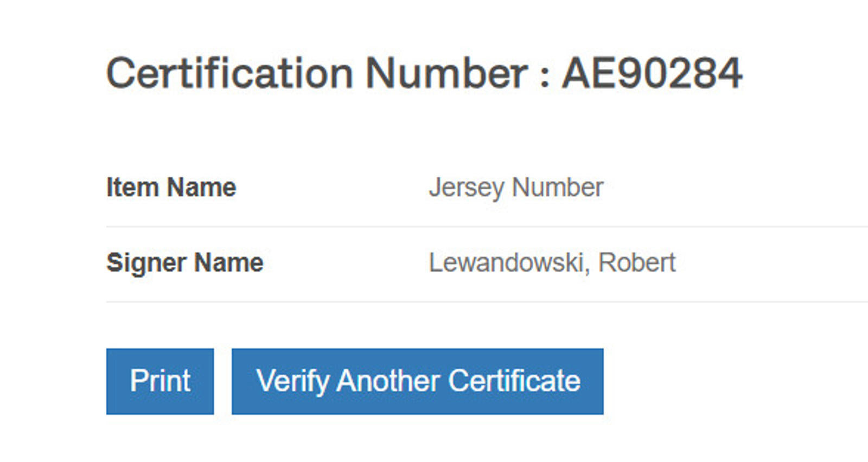The height and width of the screenshot is (462, 868).
Task: Click the word Signer in label
Action: click(x=146, y=263)
